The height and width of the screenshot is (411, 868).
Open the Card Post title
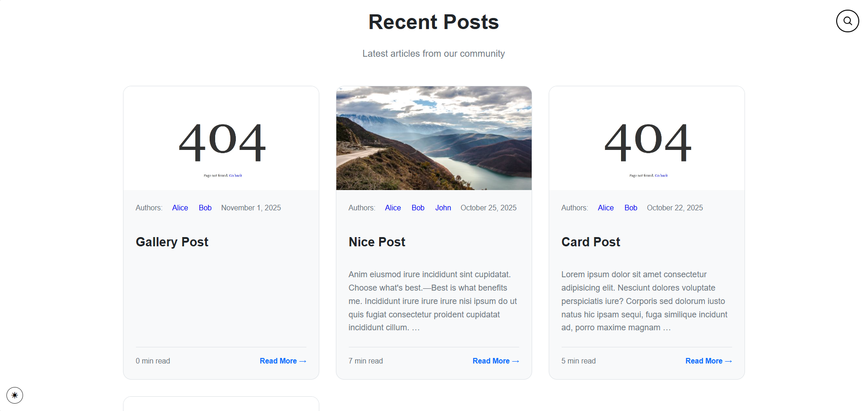pyautogui.click(x=590, y=242)
